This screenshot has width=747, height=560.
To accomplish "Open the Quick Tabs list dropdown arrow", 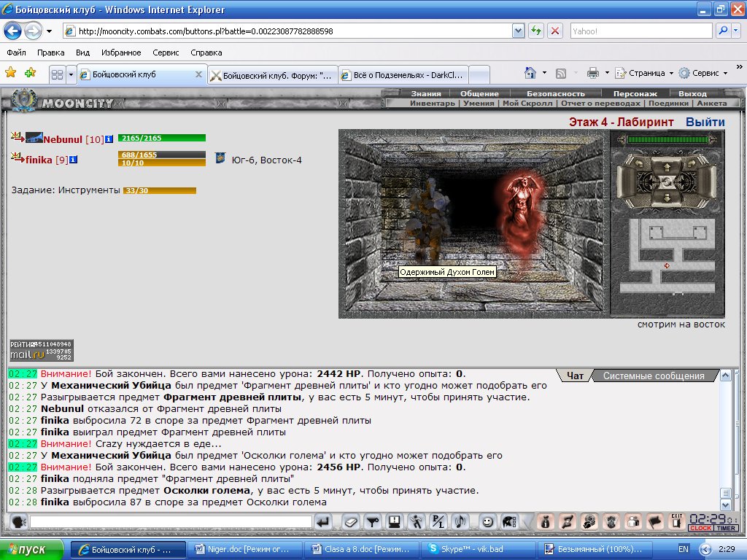I will [71, 75].
